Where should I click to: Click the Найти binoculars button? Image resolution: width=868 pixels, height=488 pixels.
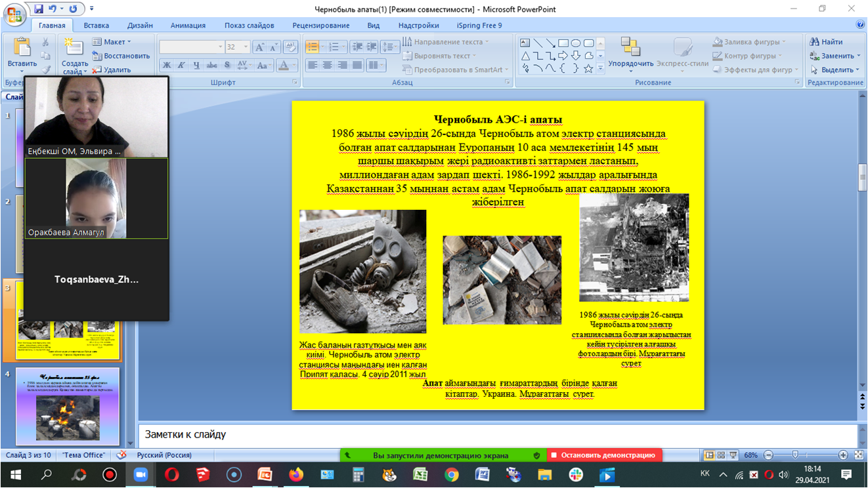pos(827,42)
